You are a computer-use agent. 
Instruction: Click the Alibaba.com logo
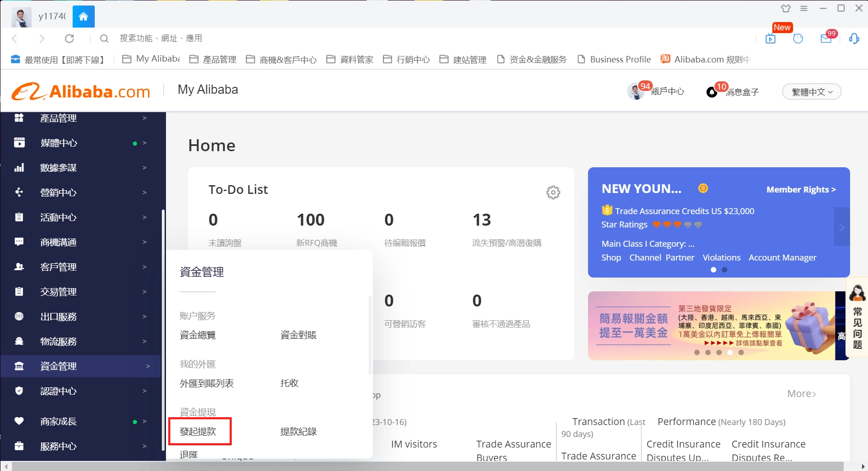pos(81,91)
